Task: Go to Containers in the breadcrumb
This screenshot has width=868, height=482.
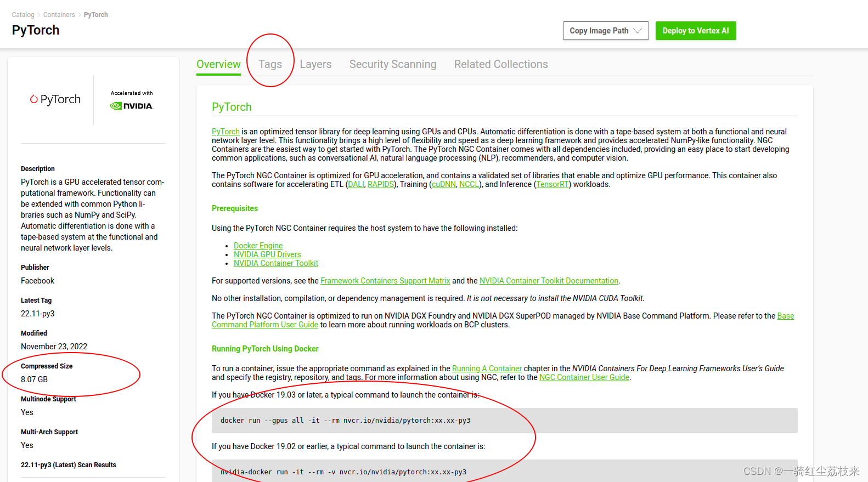Action: click(59, 15)
